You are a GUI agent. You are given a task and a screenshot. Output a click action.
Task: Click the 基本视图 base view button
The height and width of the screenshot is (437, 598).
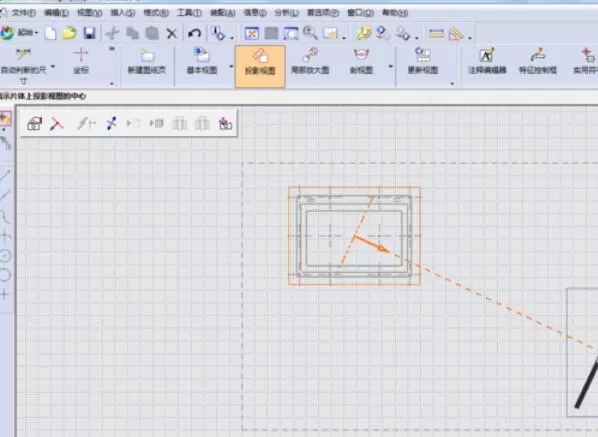click(202, 61)
